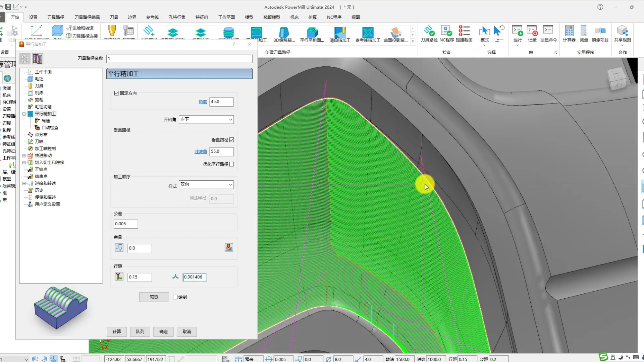Click the Reference Line Finishing icon
This screenshot has width=644, height=362.
point(368,33)
